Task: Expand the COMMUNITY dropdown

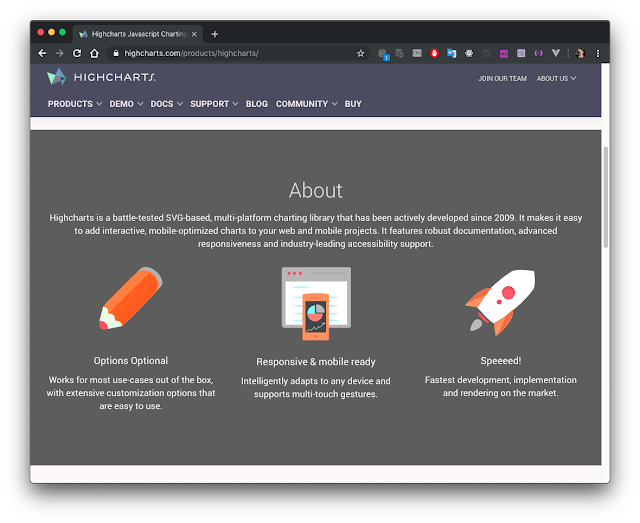Action: (307, 104)
